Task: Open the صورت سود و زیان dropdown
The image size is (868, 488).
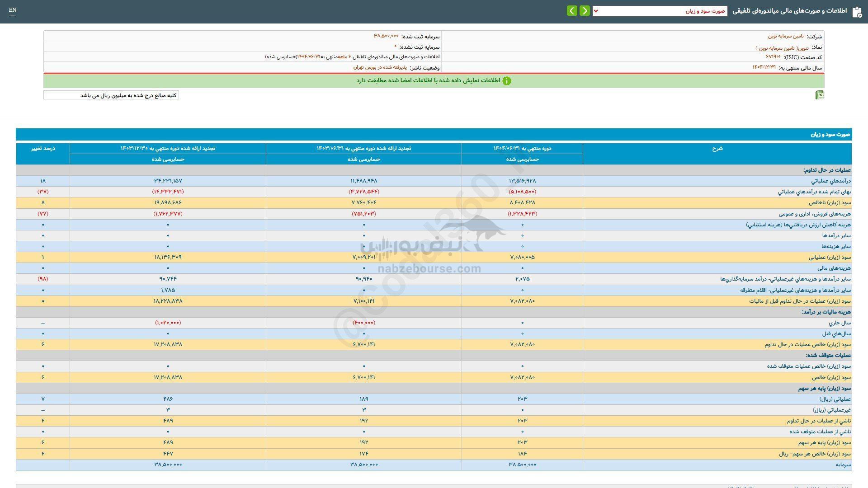Action: coord(660,11)
